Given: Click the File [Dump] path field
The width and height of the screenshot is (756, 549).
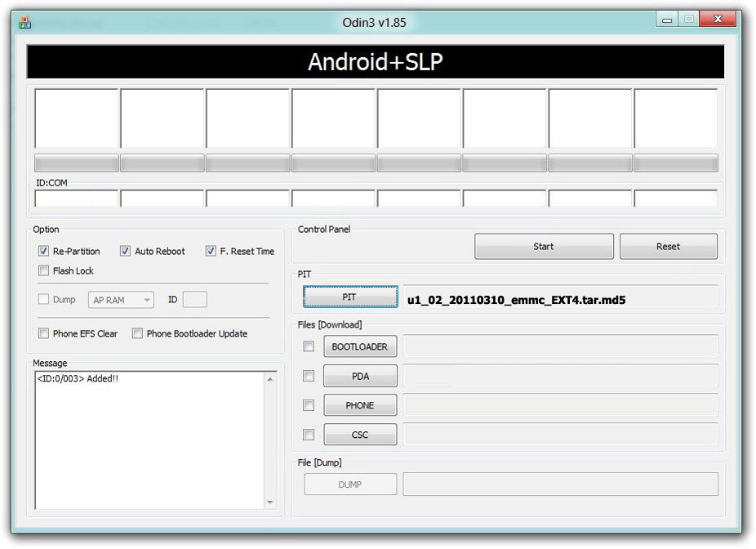Looking at the screenshot, I should pos(560,484).
